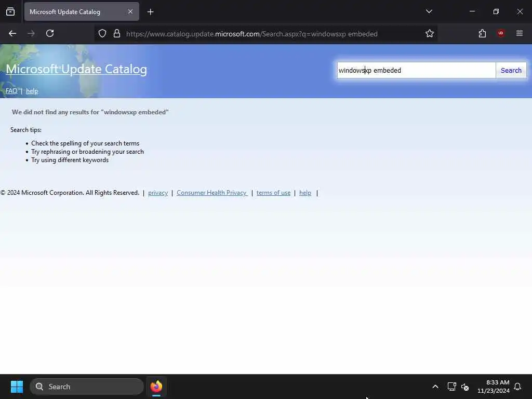Open uBlock Origin extension icon

[x=501, y=33]
